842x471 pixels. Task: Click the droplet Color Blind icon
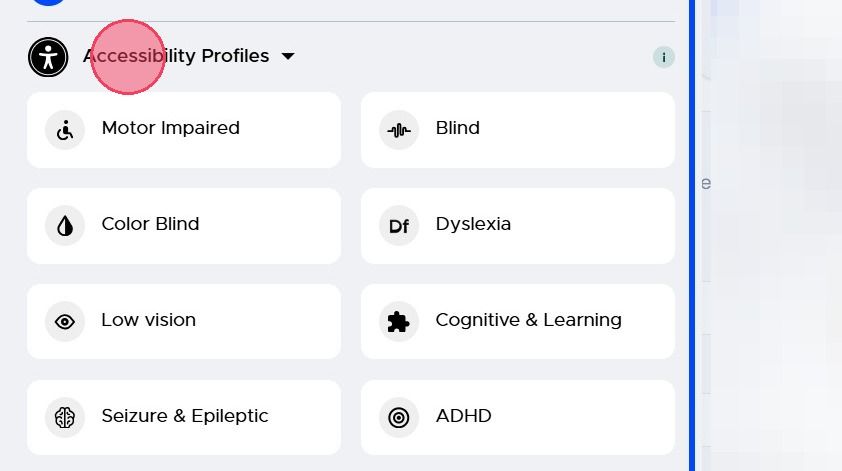click(x=65, y=226)
